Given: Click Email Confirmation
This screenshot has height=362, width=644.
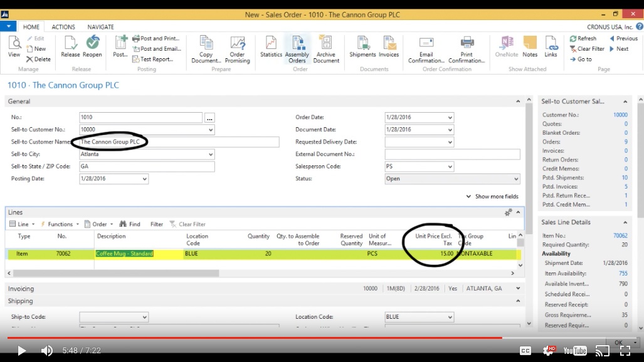Looking at the screenshot, I should pyautogui.click(x=426, y=49).
